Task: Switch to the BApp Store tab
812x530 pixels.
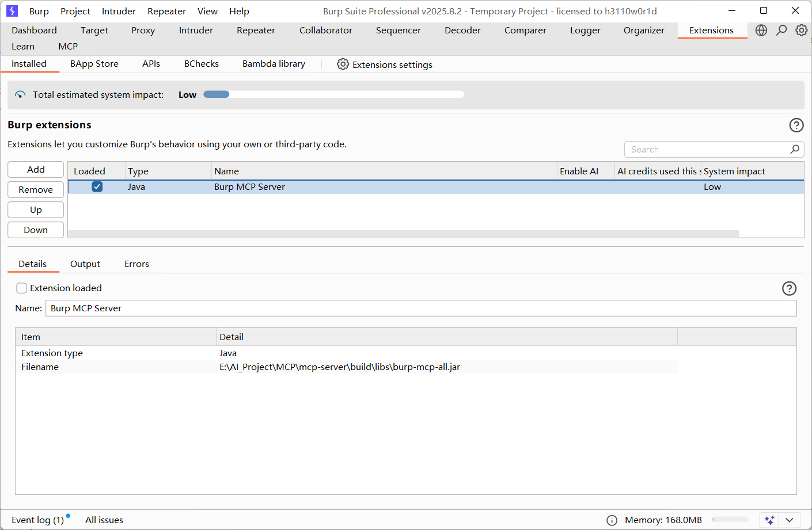Action: coord(94,64)
